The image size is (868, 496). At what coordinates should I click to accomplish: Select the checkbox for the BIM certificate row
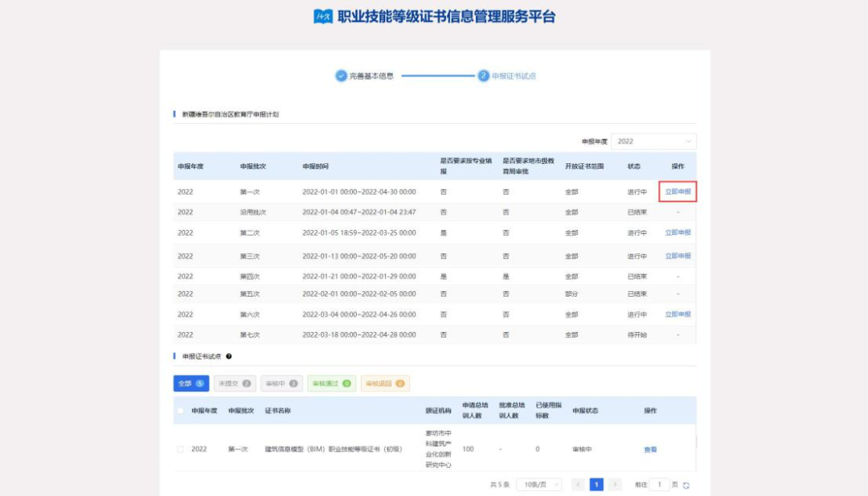pos(181,449)
